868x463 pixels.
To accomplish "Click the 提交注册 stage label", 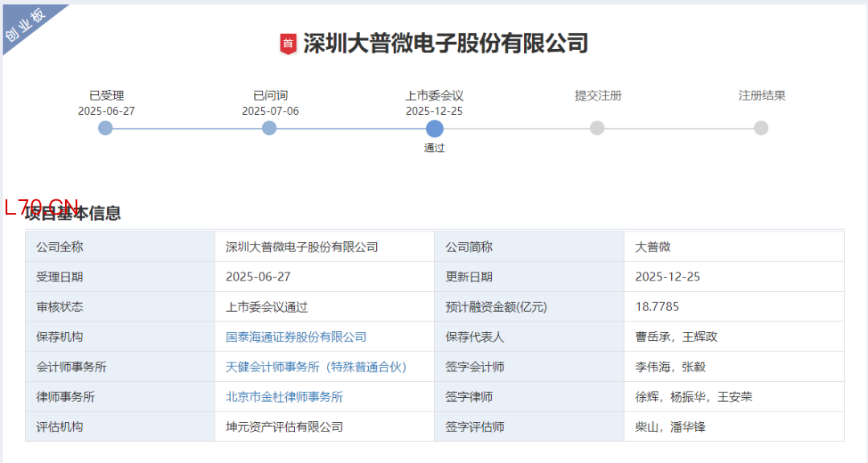I will click(x=598, y=96).
